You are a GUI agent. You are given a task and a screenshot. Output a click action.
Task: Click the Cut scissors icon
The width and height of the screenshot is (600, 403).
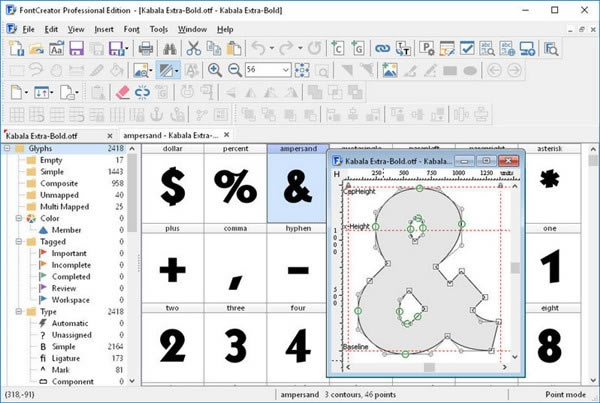193,49
